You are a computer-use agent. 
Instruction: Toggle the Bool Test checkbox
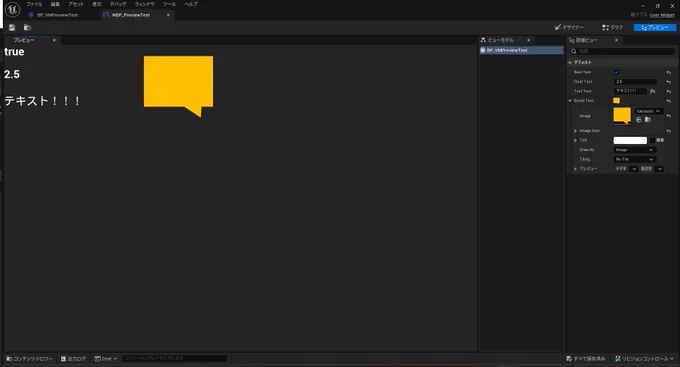pyautogui.click(x=616, y=72)
